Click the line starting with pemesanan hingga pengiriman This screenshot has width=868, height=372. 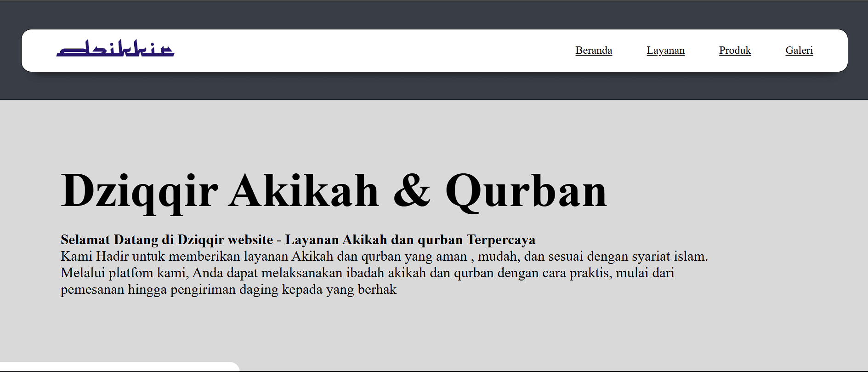[x=228, y=289]
